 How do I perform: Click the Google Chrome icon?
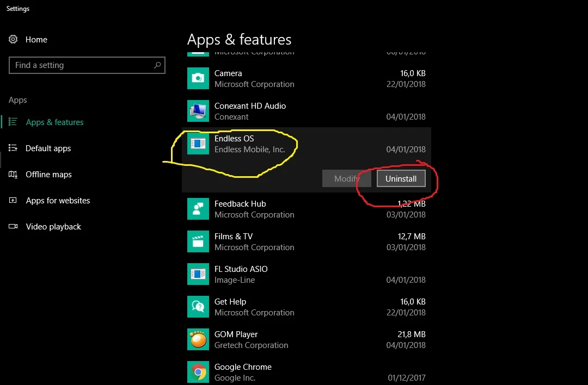click(198, 372)
